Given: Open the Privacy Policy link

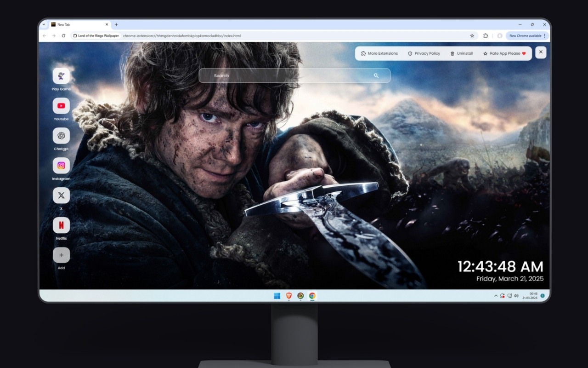Looking at the screenshot, I should [424, 53].
